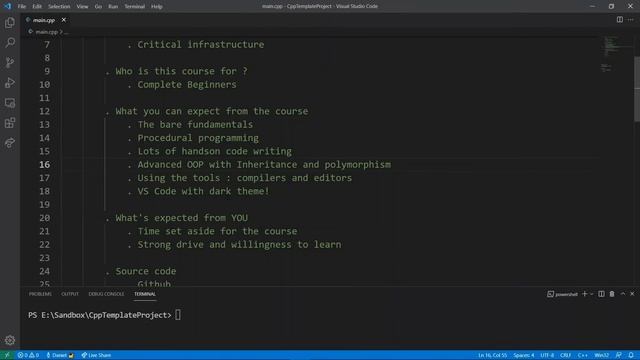
Task: Click line number 20 in gutter
Action: click(x=44, y=218)
